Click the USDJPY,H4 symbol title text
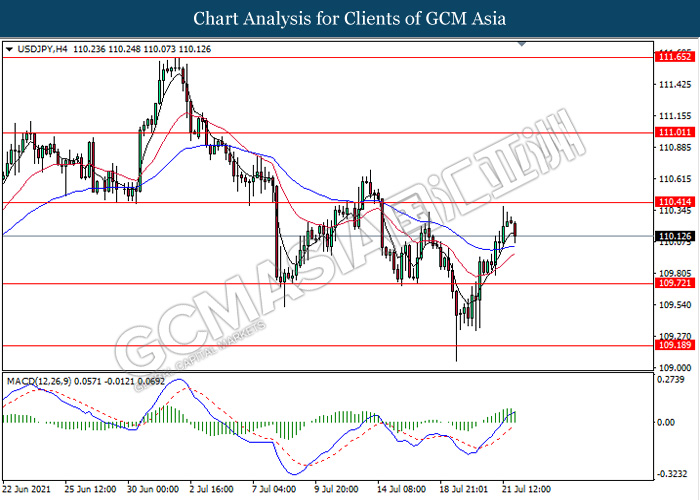Viewport: 700px width, 500px height. pyautogui.click(x=42, y=49)
